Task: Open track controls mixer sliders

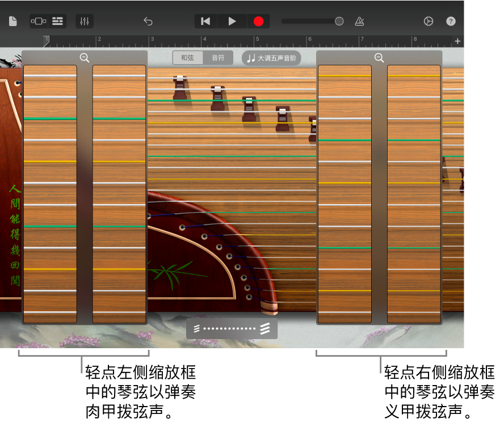Action: coord(85,21)
